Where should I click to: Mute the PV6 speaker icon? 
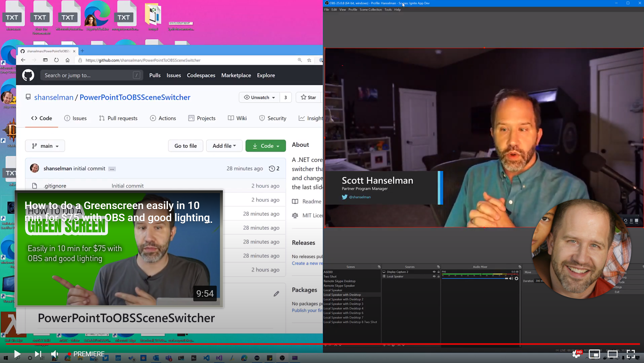pos(511,278)
